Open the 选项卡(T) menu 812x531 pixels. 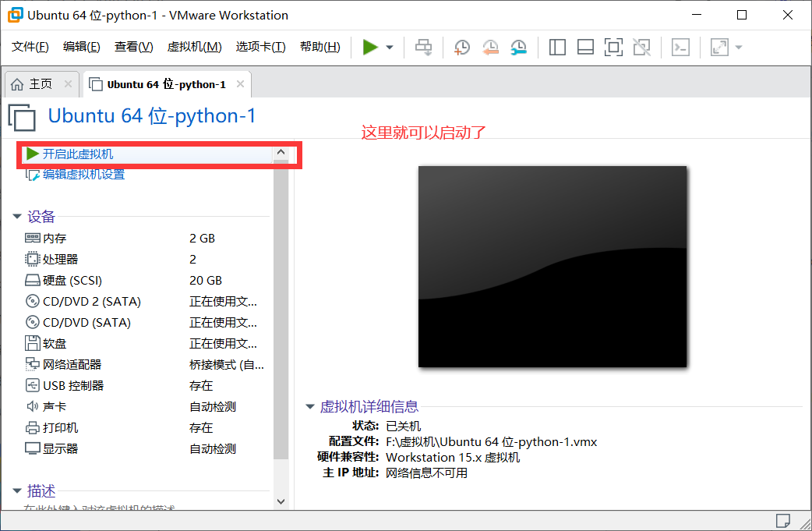(x=260, y=47)
